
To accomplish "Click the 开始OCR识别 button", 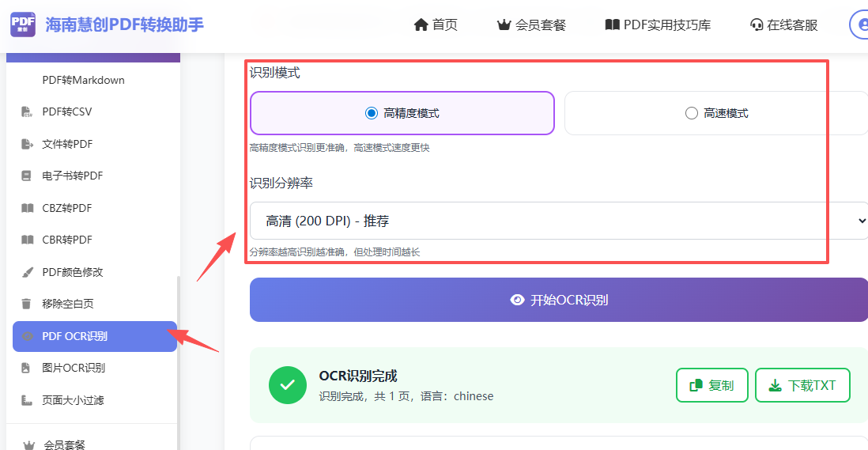I will (559, 300).
